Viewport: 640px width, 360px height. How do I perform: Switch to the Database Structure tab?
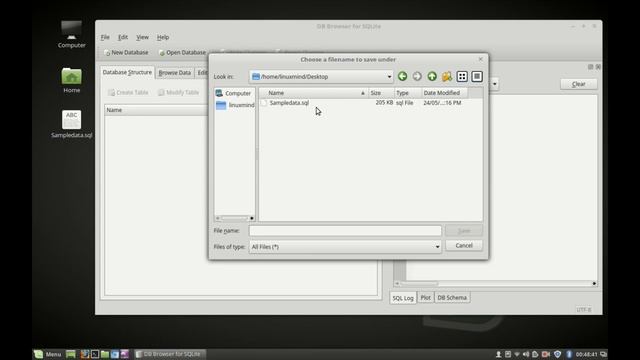pyautogui.click(x=127, y=72)
